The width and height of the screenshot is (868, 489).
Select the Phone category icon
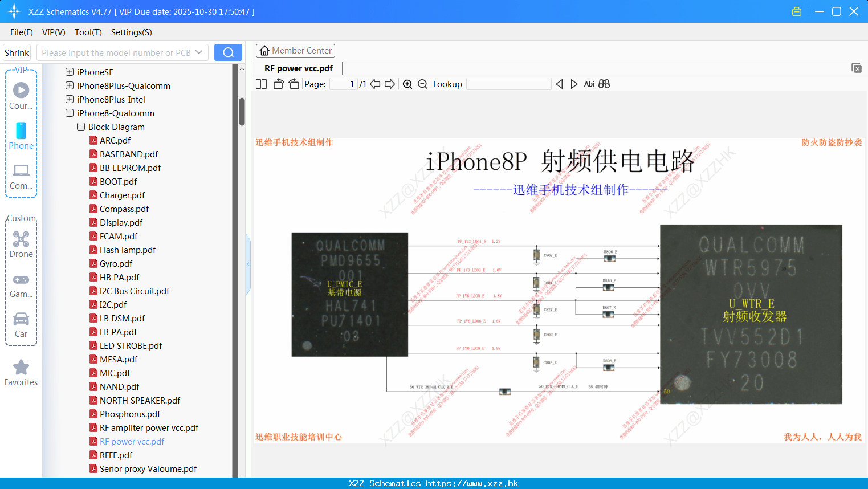click(21, 136)
